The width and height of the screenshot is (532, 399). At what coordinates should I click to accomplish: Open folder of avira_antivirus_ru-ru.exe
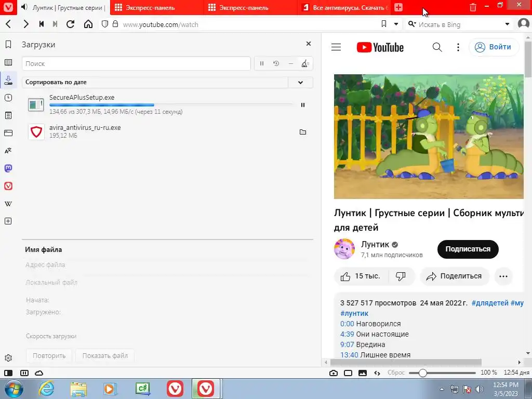click(303, 132)
